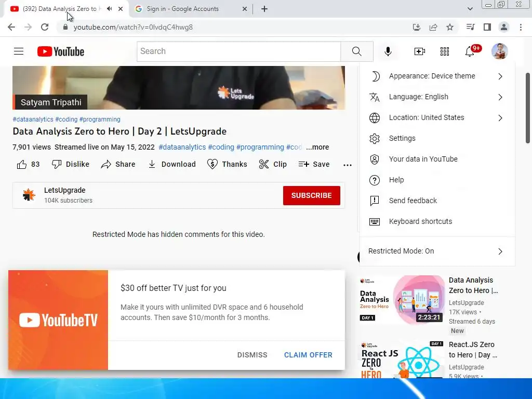The height and width of the screenshot is (399, 532).
Task: Dislike the video
Action: (x=71, y=164)
